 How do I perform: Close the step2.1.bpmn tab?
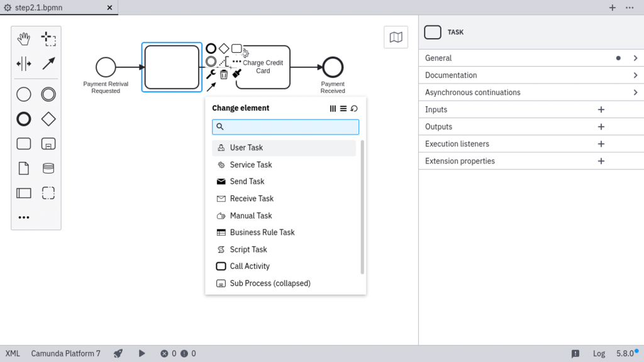click(109, 8)
